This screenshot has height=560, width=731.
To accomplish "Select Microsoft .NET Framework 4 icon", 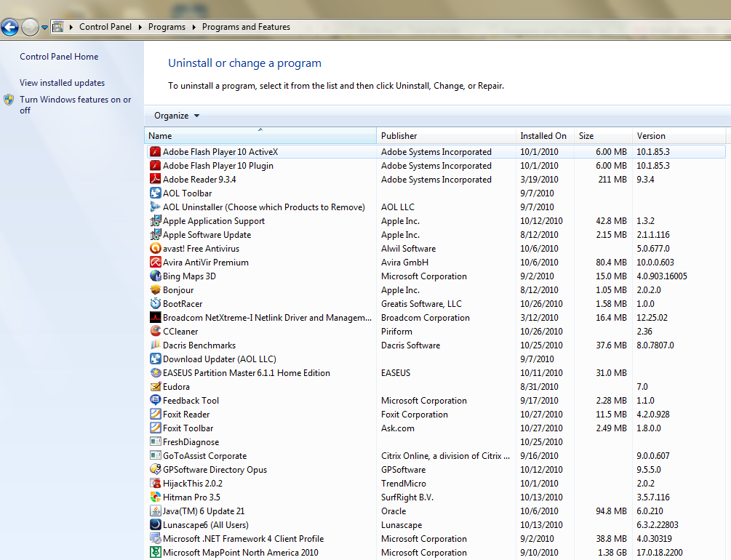I will [x=155, y=539].
